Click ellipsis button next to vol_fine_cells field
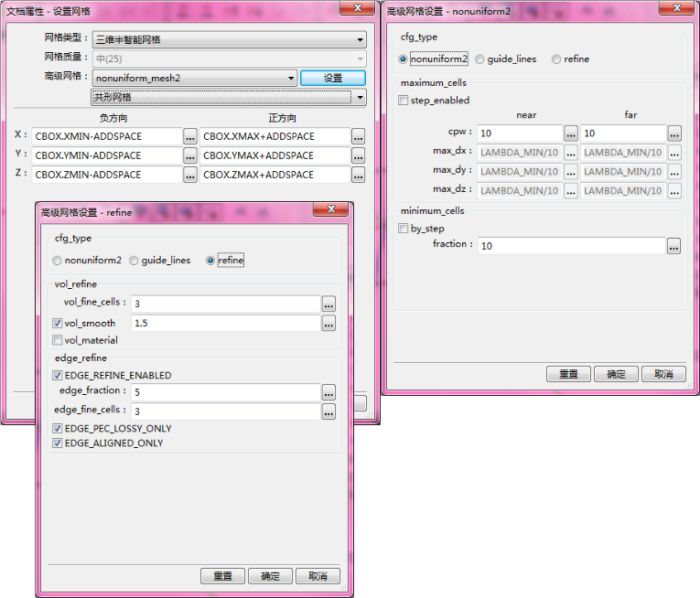This screenshot has height=598, width=700. 328,304
